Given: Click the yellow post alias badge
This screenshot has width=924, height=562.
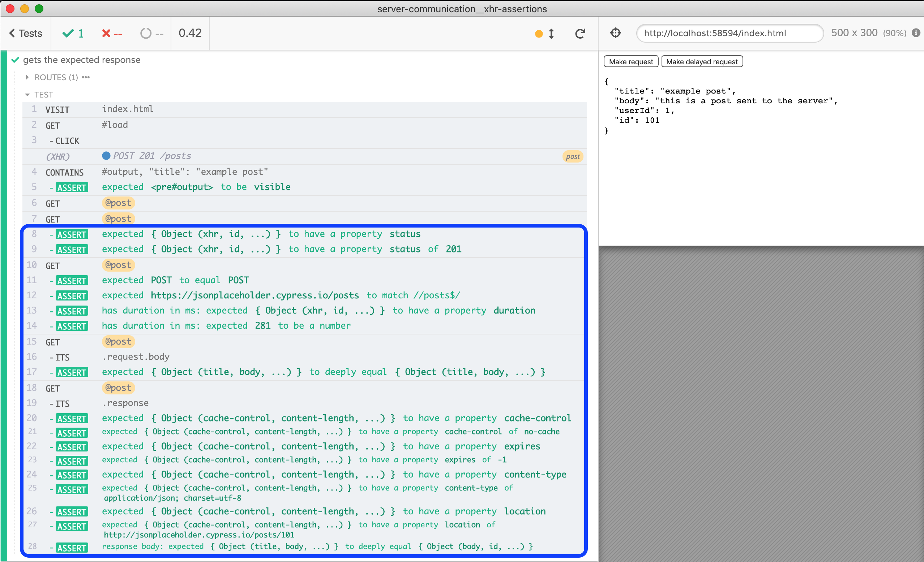Looking at the screenshot, I should click(x=572, y=157).
